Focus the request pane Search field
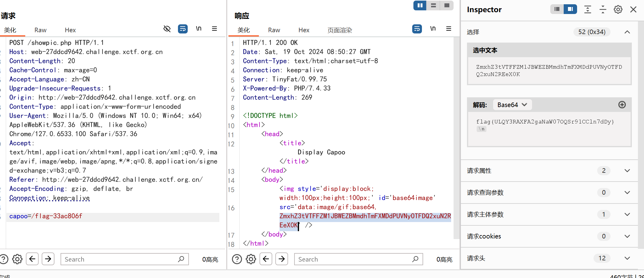 click(125, 259)
